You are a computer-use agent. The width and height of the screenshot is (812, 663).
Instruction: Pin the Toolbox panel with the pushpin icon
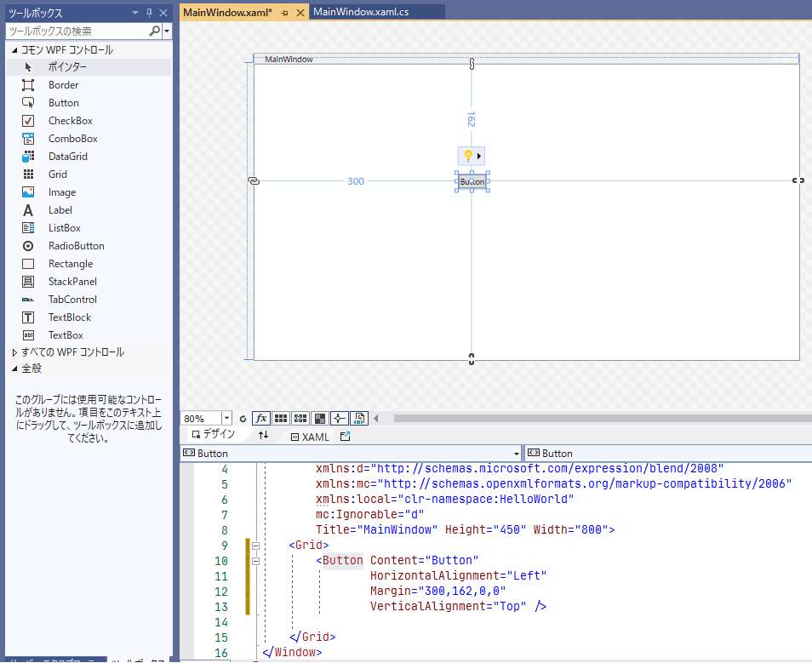tap(147, 13)
